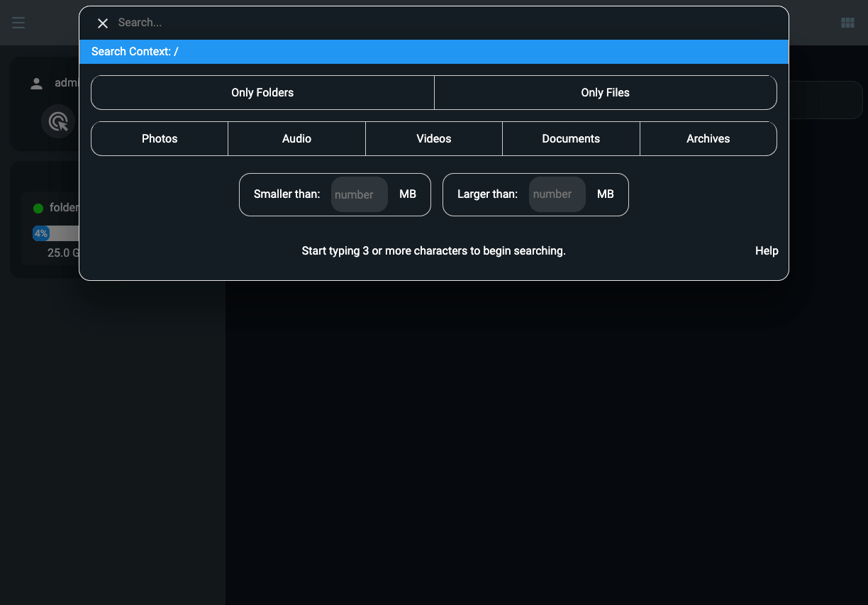Select the Photos file type filter
This screenshot has height=605, width=868.
coord(160,139)
